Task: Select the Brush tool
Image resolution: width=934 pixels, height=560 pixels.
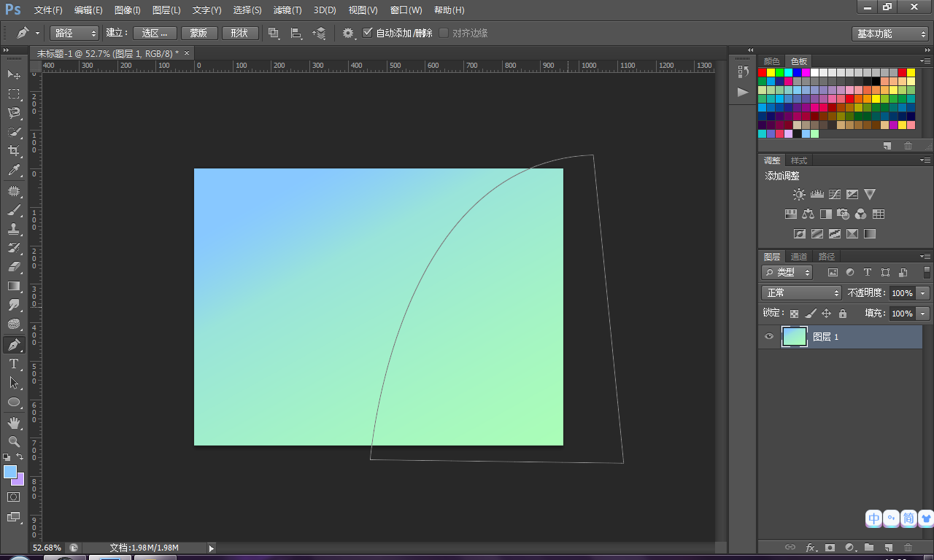Action: [x=14, y=210]
